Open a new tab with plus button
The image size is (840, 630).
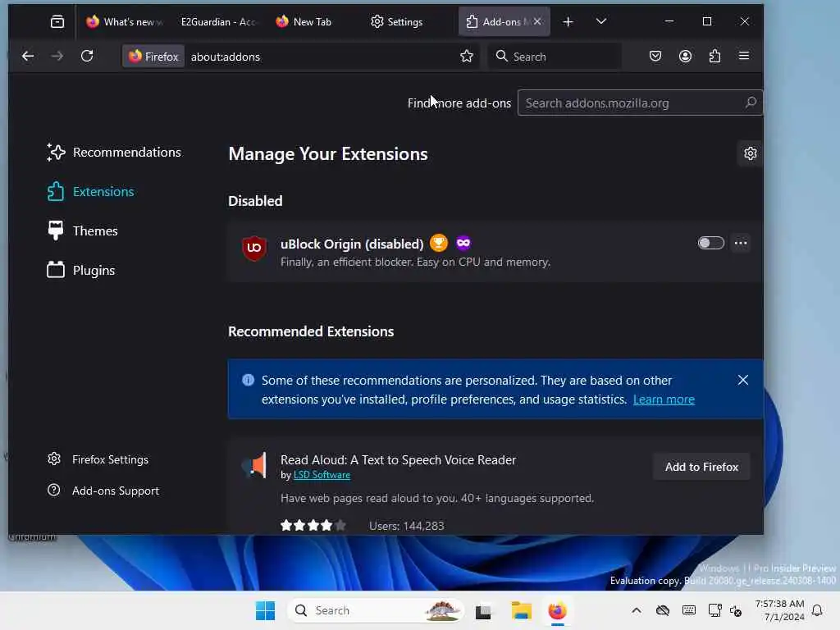[x=568, y=21]
